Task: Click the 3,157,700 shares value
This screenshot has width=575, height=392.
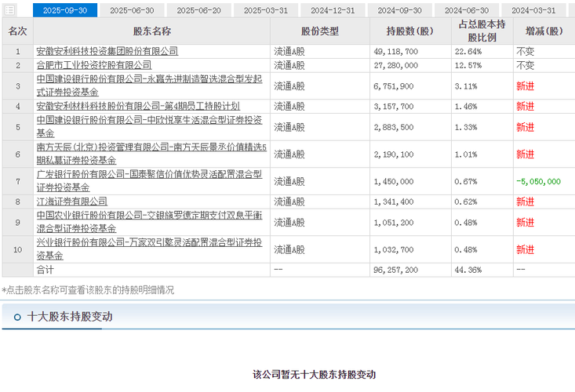Action: pos(394,107)
